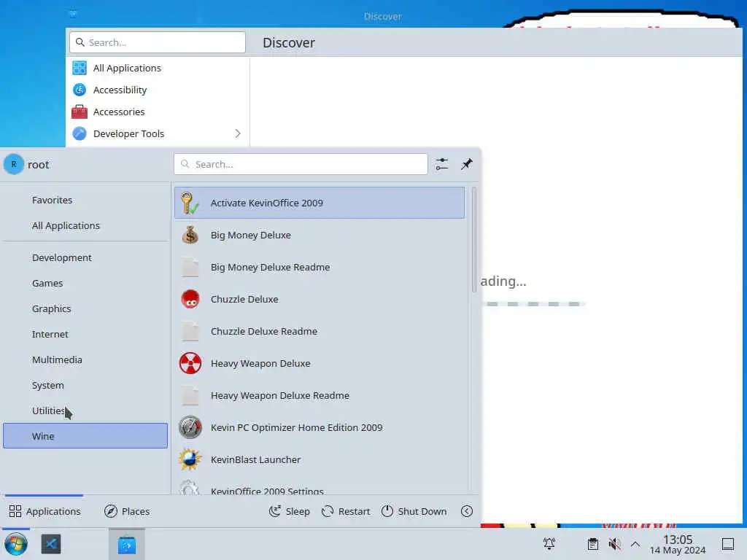Screen dimensions: 747x560
Task: Click the Shut Down button
Action: [414, 511]
